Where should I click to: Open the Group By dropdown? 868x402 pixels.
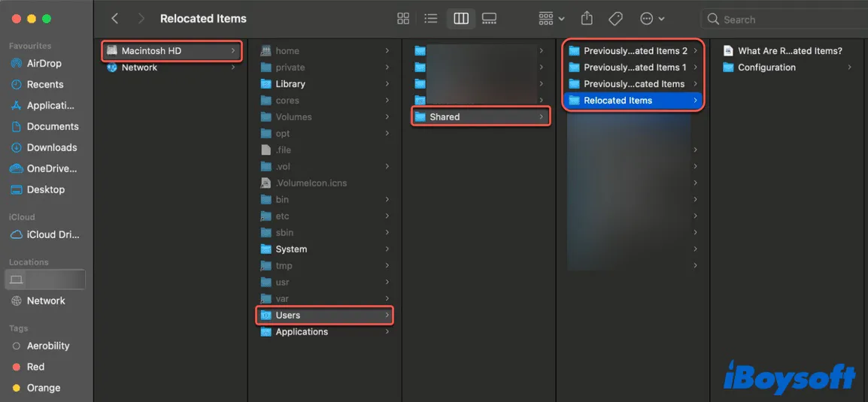(x=551, y=19)
